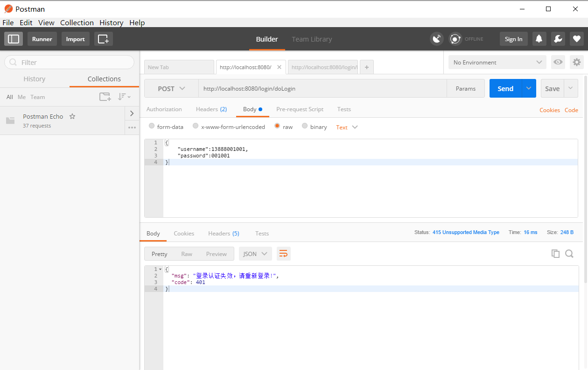Open settings wrench icon
The width and height of the screenshot is (588, 370).
point(558,39)
